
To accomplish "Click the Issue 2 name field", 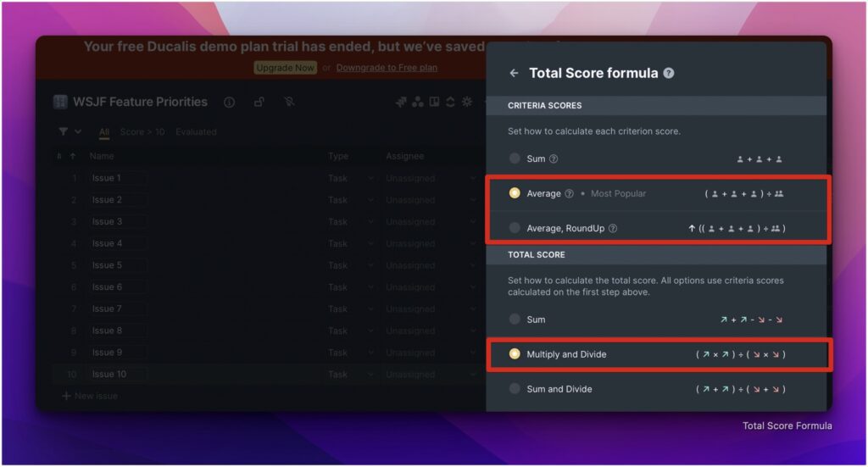I will coord(117,200).
